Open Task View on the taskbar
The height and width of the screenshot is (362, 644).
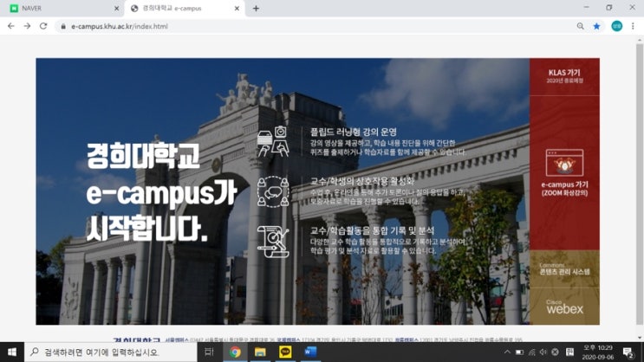[209, 352]
